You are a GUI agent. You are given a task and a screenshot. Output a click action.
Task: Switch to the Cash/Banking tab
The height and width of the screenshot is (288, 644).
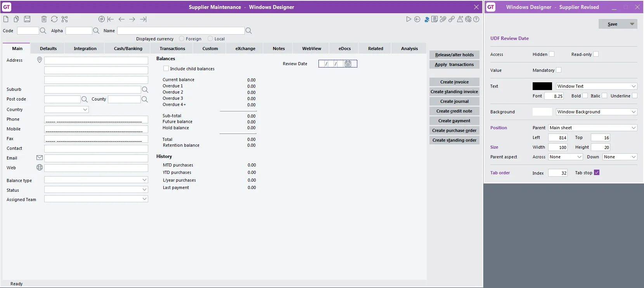pos(128,49)
